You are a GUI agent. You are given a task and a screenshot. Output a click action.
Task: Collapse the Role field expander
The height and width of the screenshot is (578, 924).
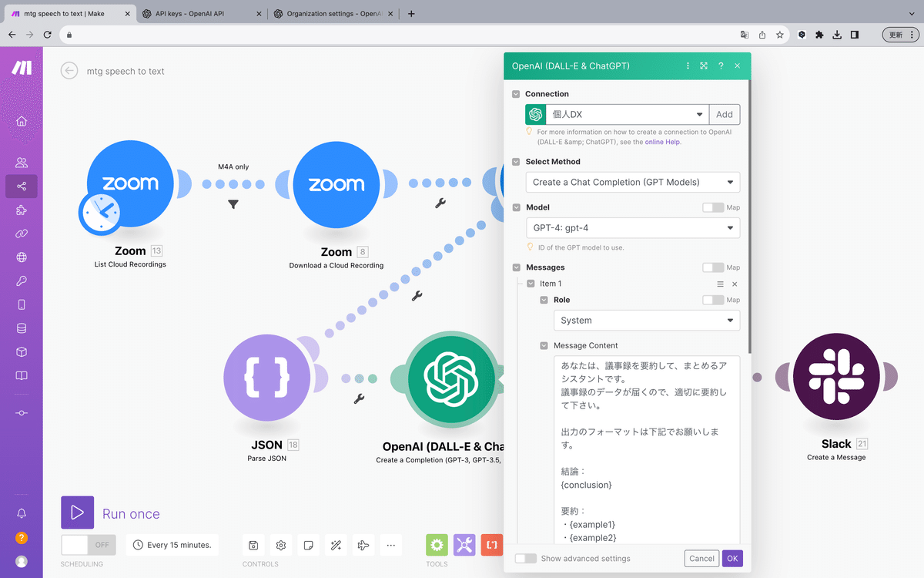tap(544, 300)
